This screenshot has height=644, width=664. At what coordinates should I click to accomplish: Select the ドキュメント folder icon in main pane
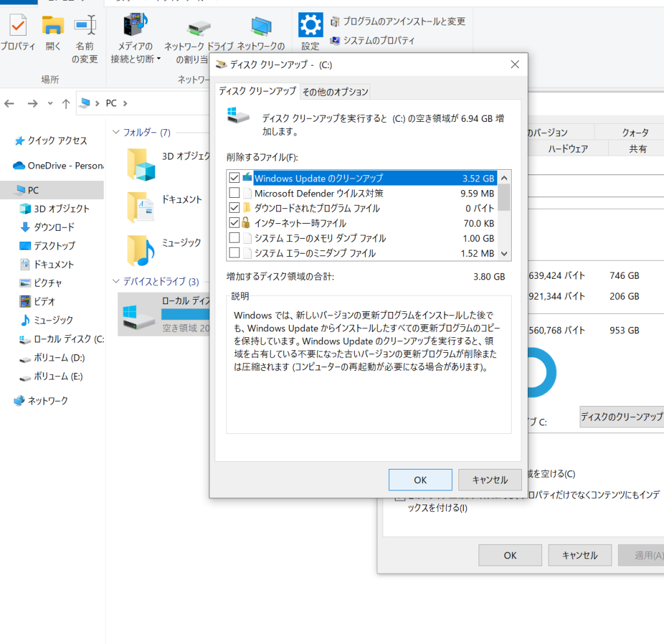coord(141,207)
